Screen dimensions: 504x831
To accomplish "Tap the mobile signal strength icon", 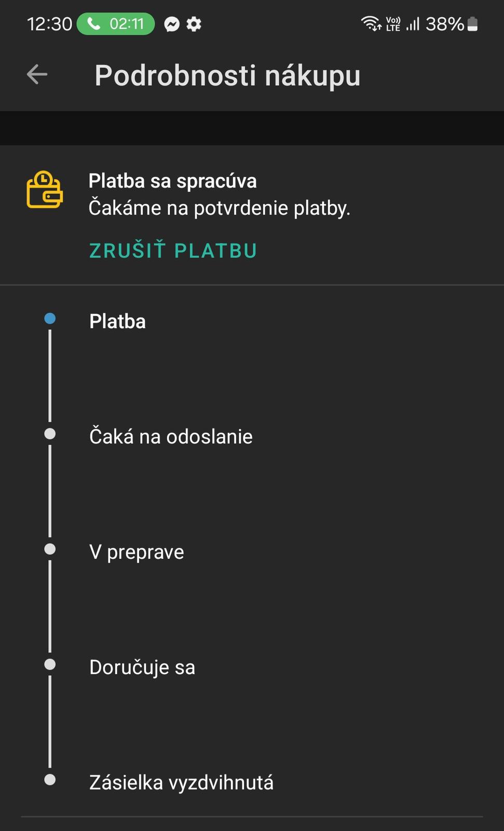I will (x=413, y=24).
